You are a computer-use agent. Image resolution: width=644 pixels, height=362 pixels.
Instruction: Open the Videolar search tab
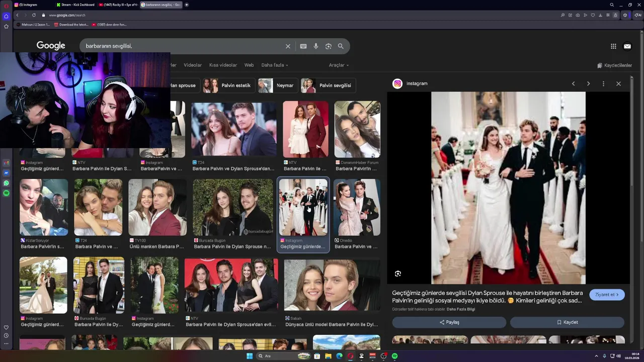[193, 65]
